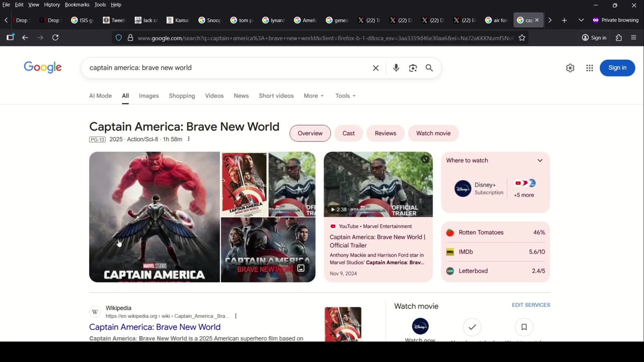
Task: Select the Watch movie chip
Action: click(433, 133)
